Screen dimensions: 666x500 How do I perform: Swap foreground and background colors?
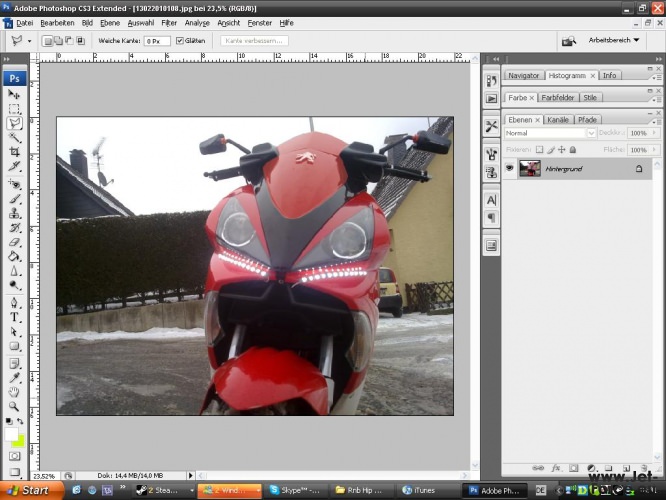20,421
